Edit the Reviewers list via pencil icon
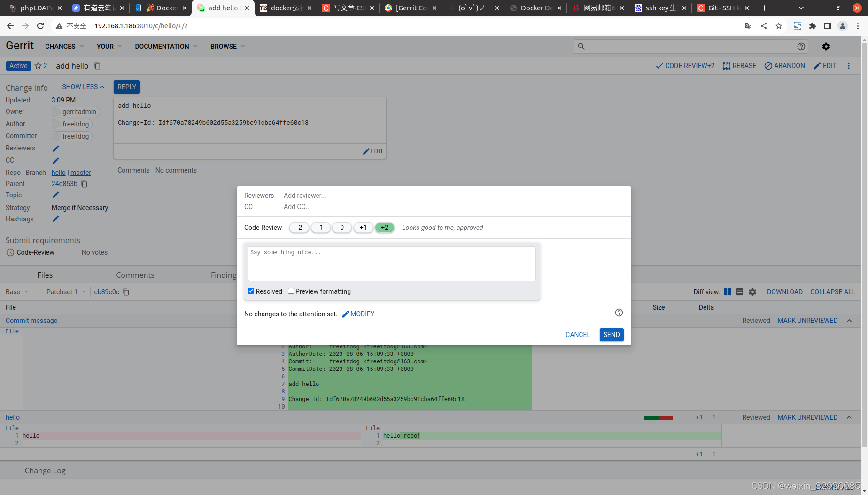The image size is (868, 495). tap(55, 148)
